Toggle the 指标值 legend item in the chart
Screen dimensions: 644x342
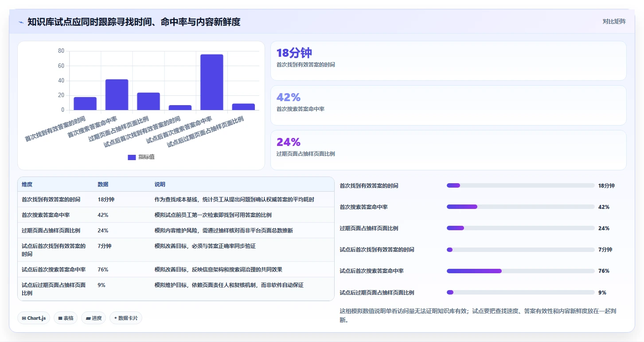[141, 157]
